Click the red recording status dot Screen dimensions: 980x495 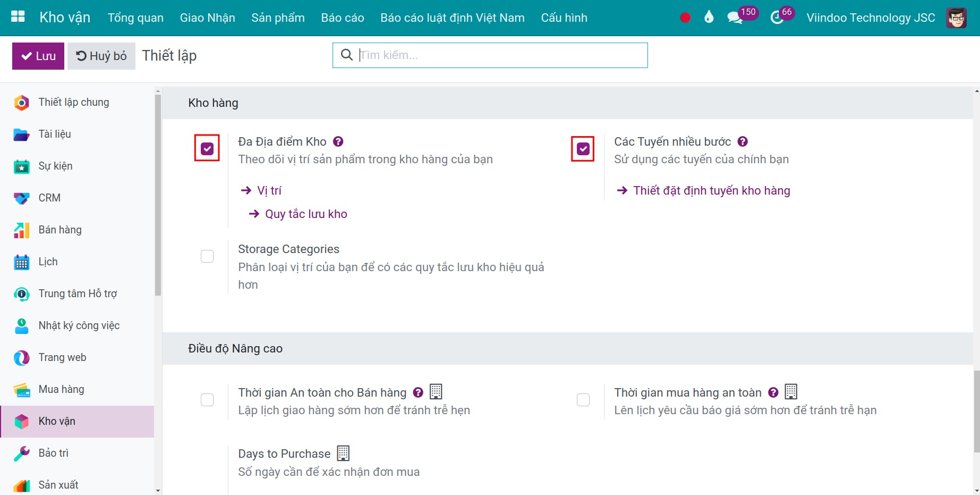coord(685,18)
